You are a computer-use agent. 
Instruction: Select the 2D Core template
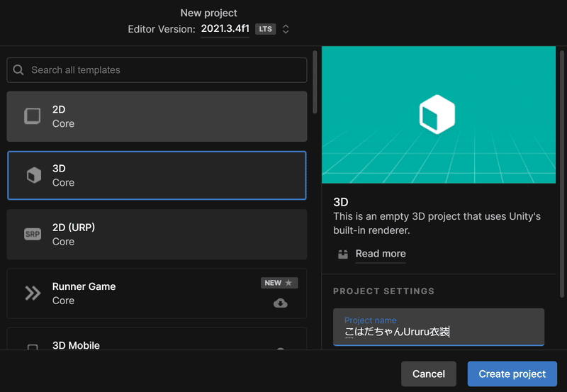[x=157, y=116]
